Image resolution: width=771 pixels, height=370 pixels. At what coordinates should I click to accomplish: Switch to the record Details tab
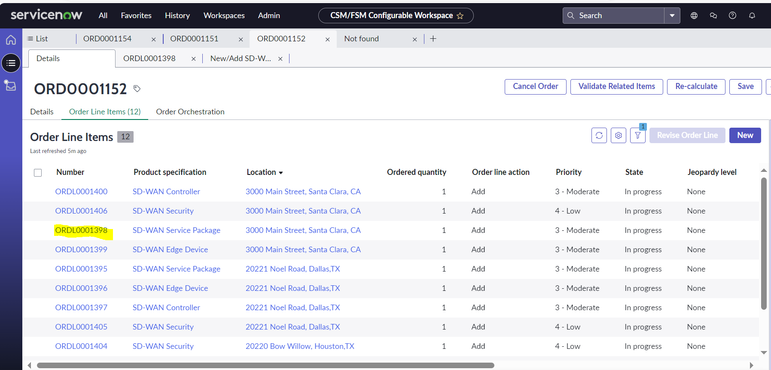point(42,112)
